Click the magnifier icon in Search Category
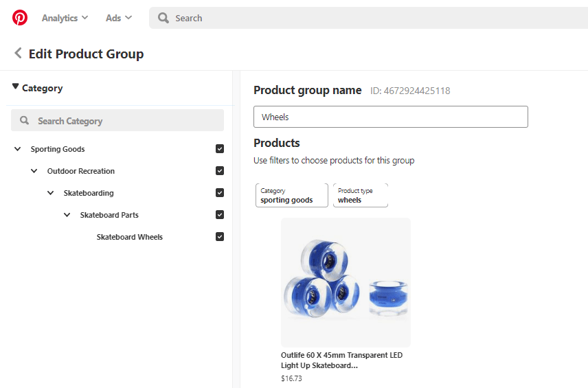 [24, 120]
